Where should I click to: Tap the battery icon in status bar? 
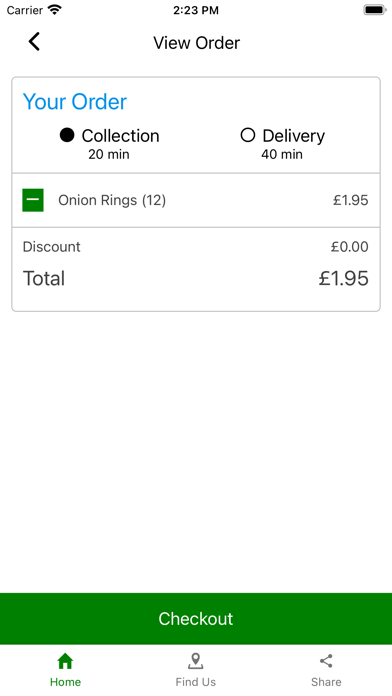coord(375,10)
